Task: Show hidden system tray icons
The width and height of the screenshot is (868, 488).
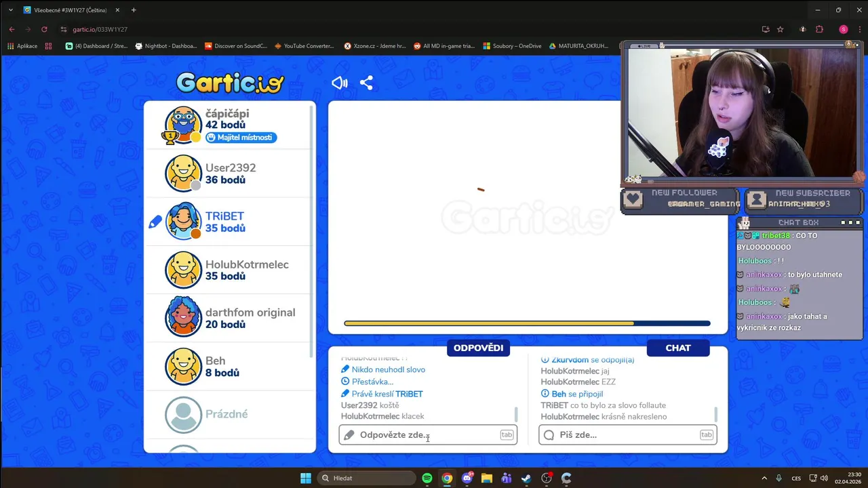Action: point(764,478)
